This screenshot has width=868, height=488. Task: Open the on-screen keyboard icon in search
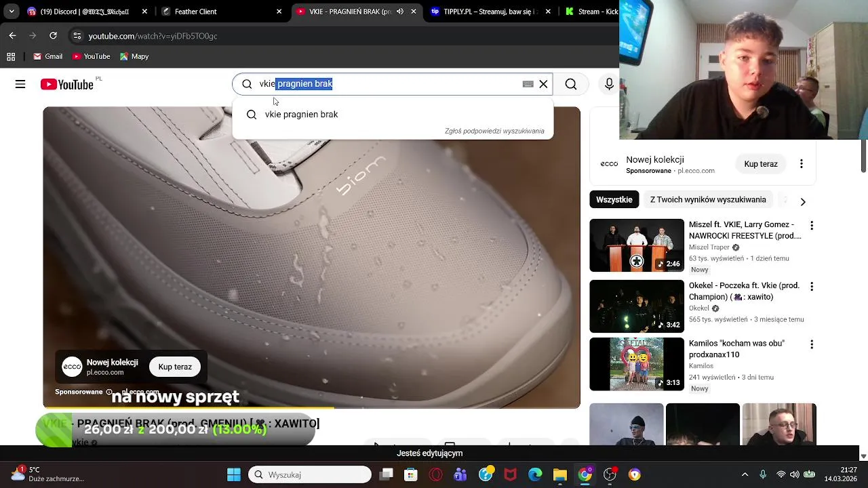pyautogui.click(x=528, y=84)
